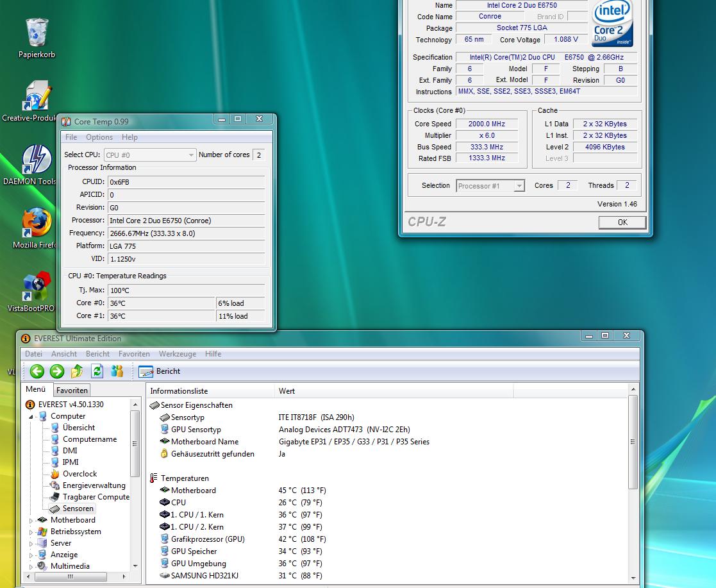The image size is (716, 588).
Task: Open Core Temp File menu
Action: coord(71,137)
